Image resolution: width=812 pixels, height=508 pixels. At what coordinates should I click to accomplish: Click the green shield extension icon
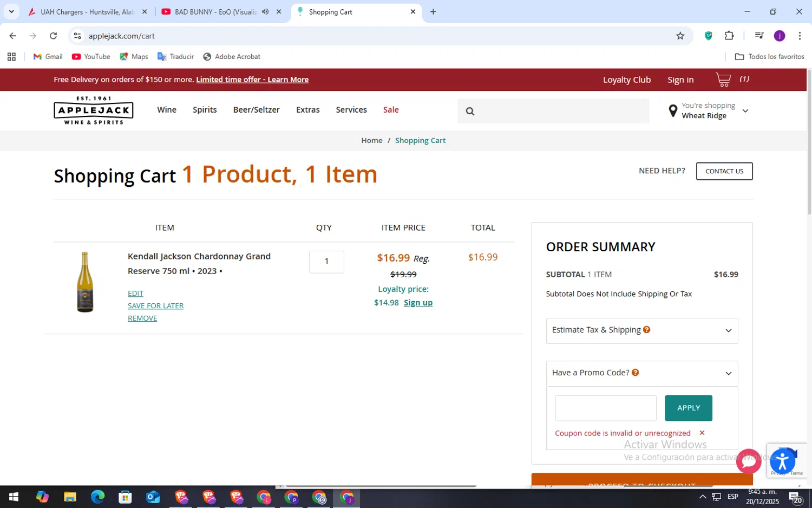(x=708, y=36)
